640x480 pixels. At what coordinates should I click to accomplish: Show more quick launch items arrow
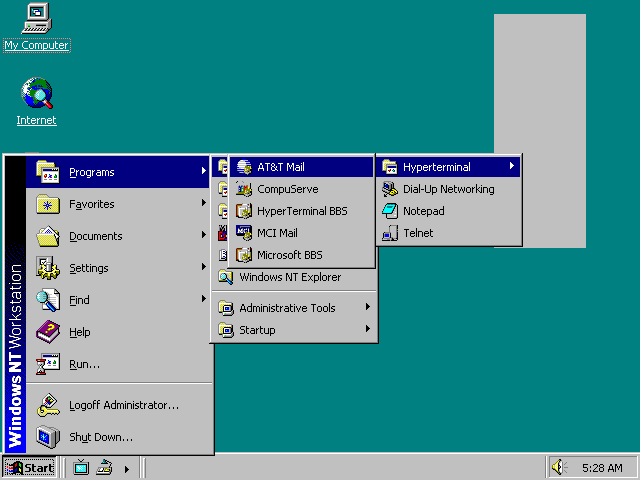coord(127,469)
